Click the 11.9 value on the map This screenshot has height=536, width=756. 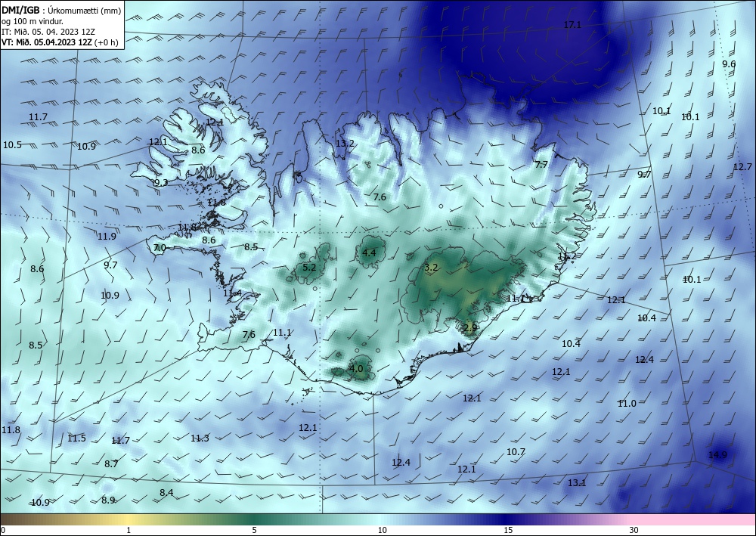pyautogui.click(x=107, y=236)
